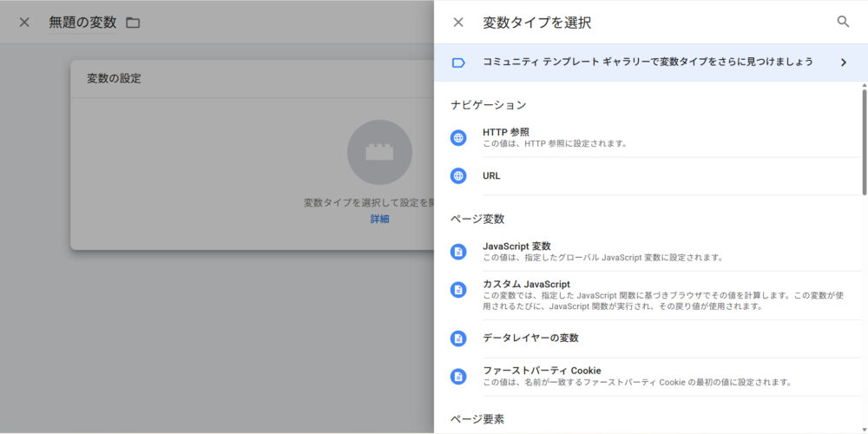The width and height of the screenshot is (868, 434).
Task: Open the 詳細 link in variable settings
Action: 379,219
